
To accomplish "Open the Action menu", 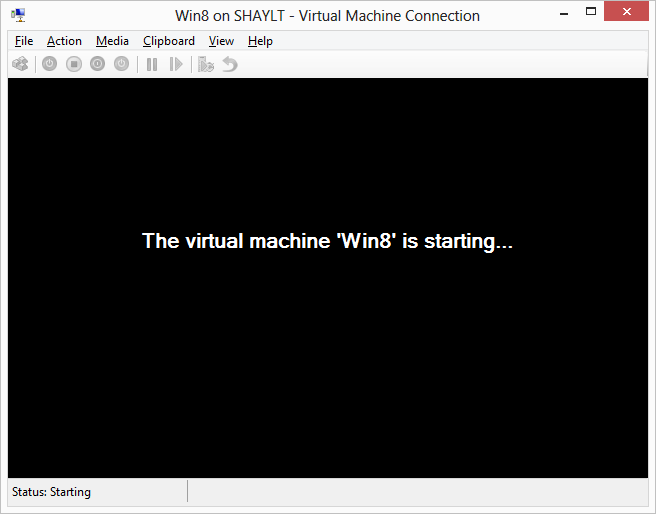I will (x=64, y=41).
